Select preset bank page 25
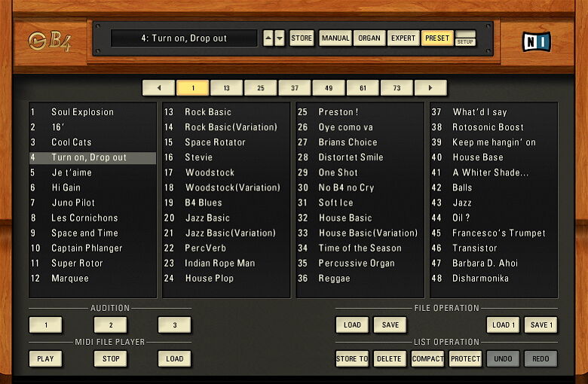Image resolution: width=588 pixels, height=384 pixels. [x=261, y=88]
